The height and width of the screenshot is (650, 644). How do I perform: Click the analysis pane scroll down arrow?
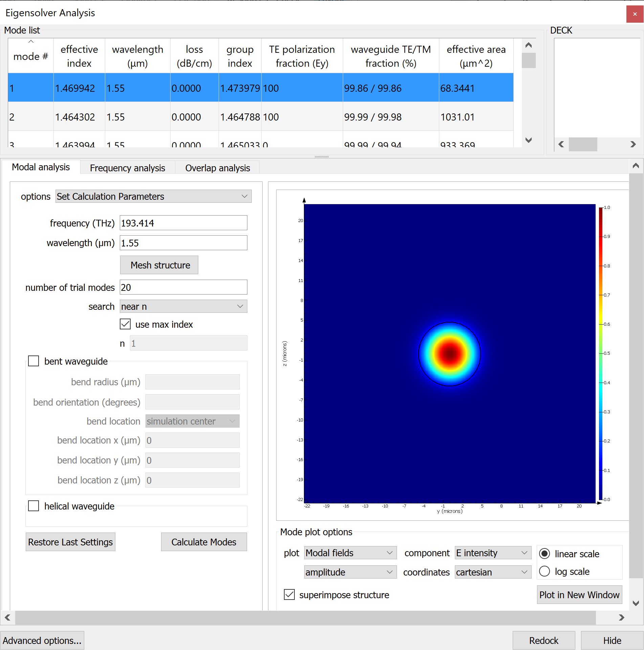[x=636, y=603]
